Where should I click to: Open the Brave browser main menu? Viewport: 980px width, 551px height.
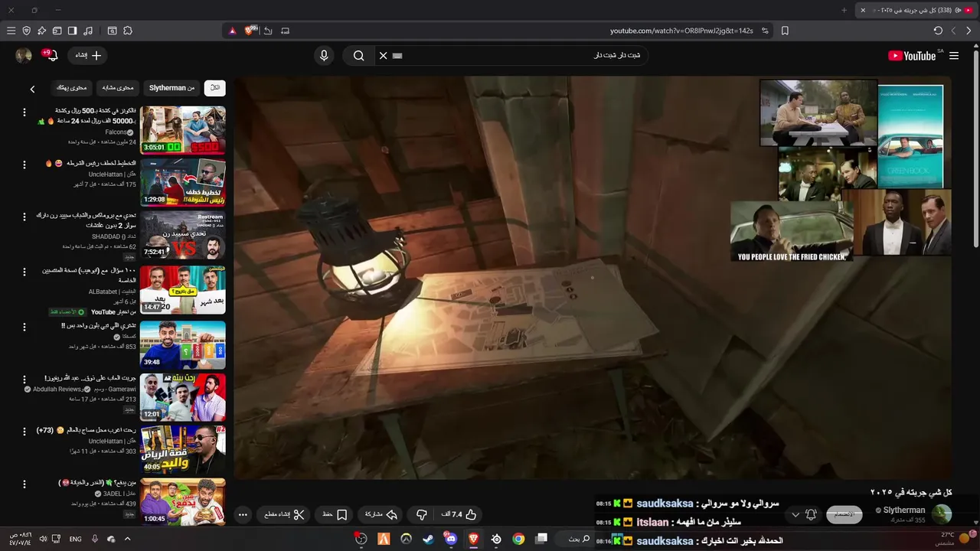(x=11, y=31)
